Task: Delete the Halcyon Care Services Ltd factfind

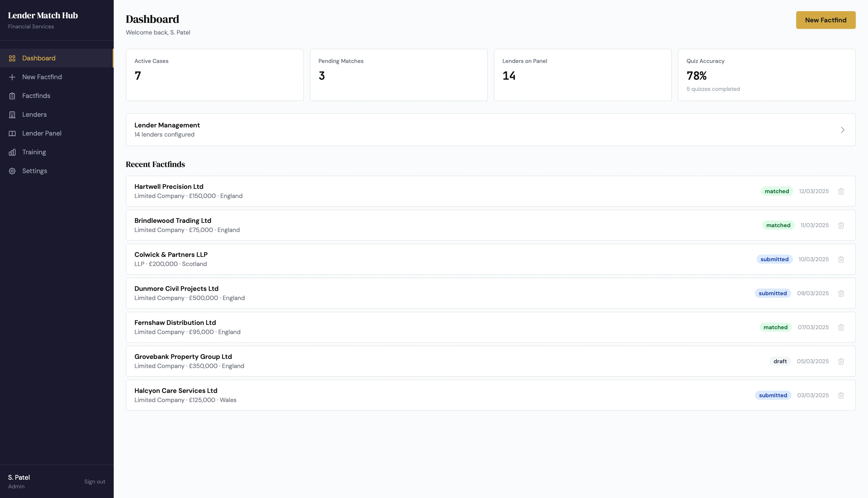Action: 842,395
